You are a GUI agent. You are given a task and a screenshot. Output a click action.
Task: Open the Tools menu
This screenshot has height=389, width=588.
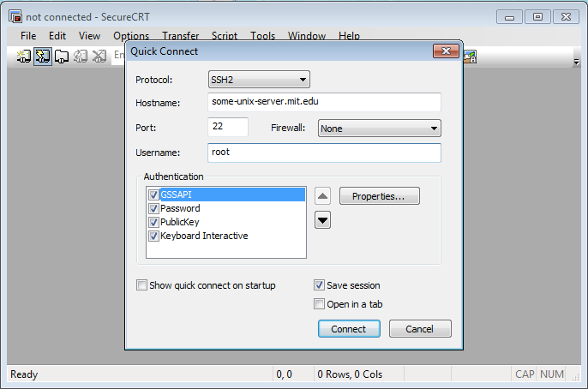tap(262, 36)
